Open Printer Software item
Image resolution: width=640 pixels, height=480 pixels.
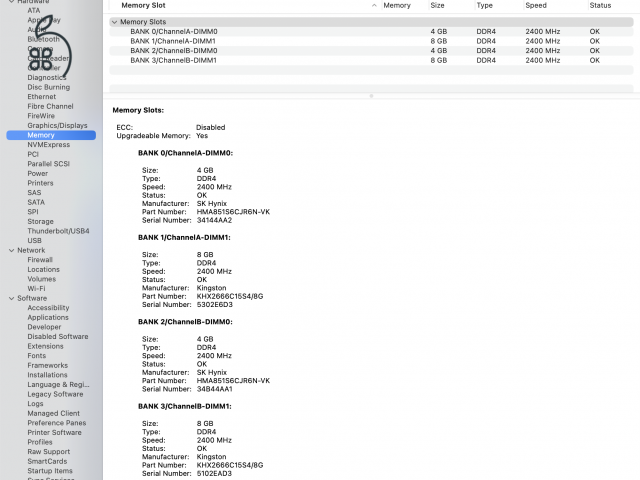coord(54,433)
